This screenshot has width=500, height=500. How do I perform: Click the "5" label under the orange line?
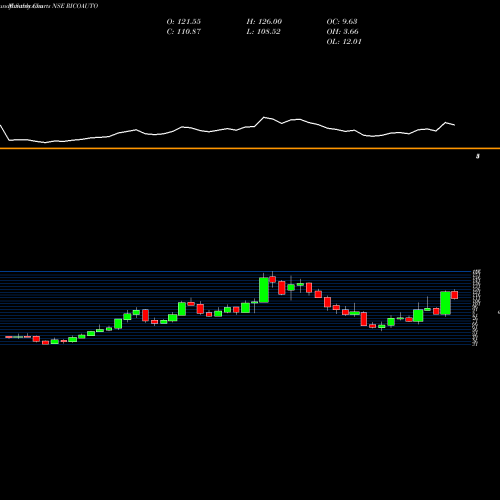click(x=478, y=156)
